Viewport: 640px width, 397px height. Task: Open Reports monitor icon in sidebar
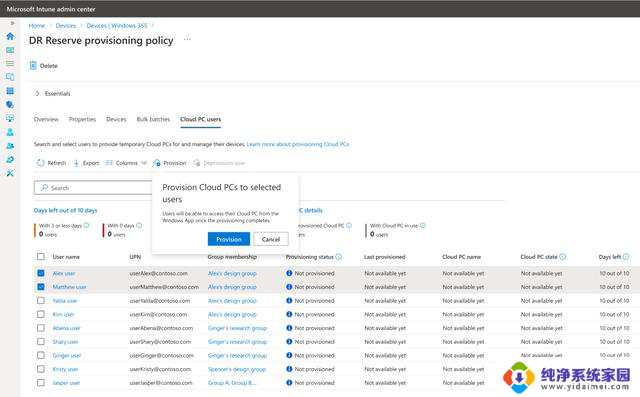(10, 118)
